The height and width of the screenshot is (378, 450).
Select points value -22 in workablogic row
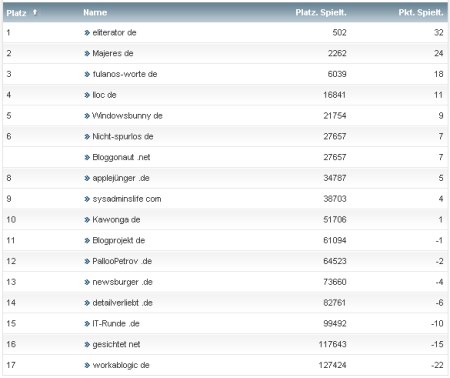click(437, 365)
